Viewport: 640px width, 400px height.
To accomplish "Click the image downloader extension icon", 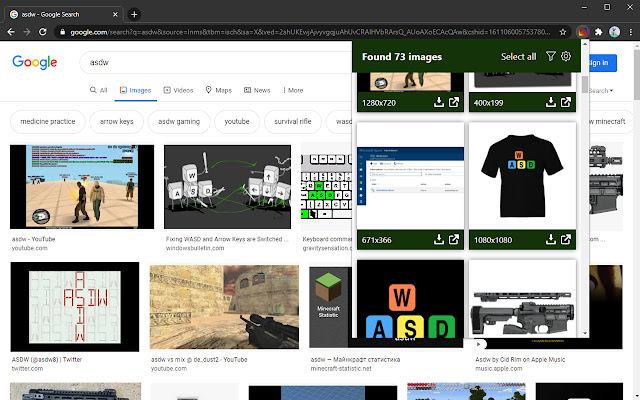I will click(x=583, y=32).
